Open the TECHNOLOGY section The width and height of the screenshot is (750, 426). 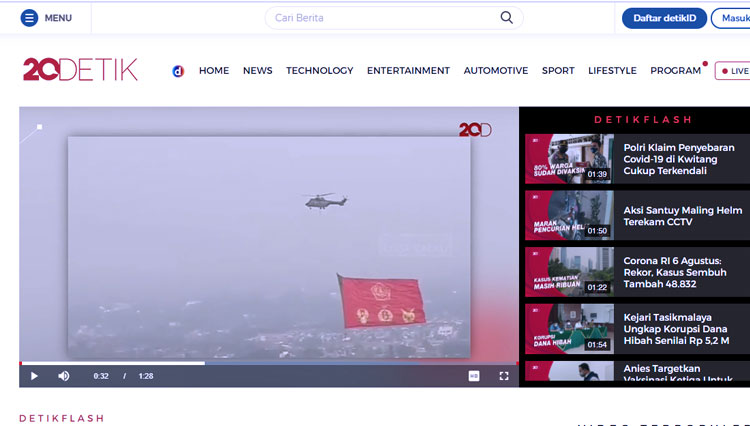[x=320, y=71]
